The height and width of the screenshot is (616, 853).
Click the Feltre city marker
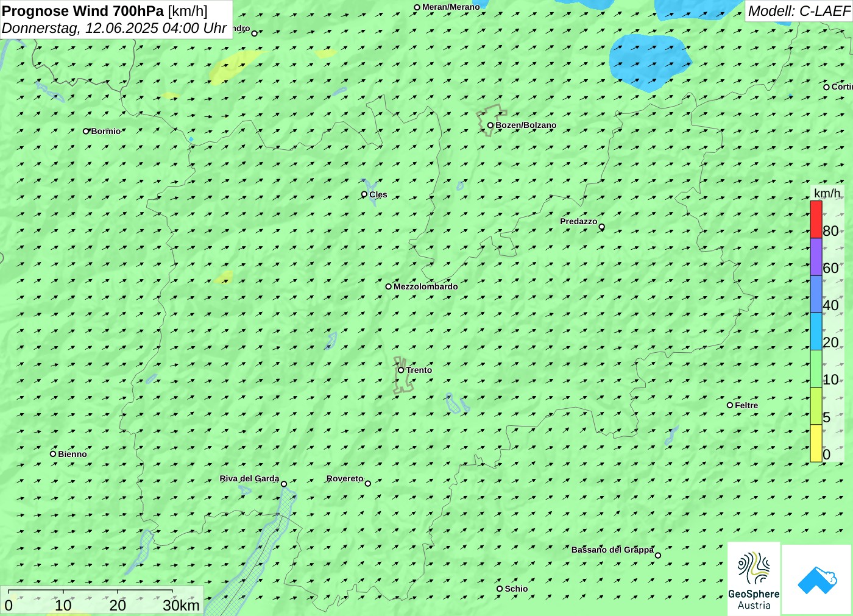(x=730, y=405)
